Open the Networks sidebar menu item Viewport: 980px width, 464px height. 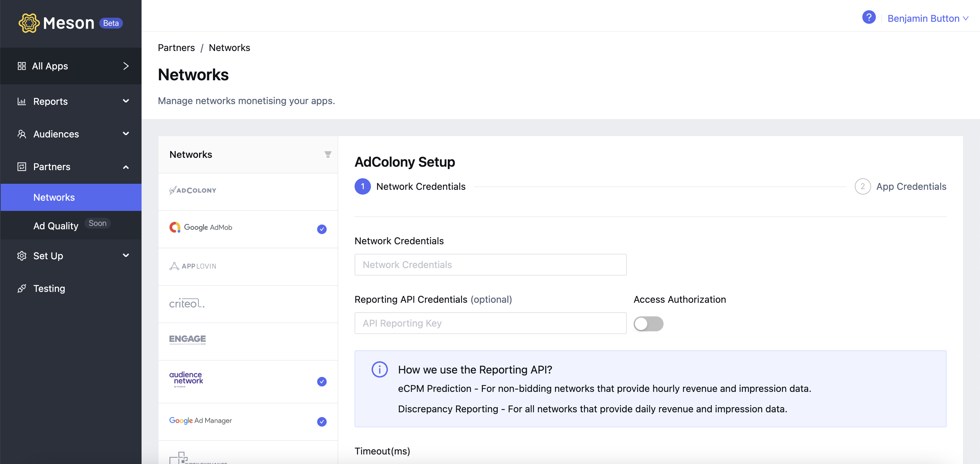[x=71, y=197]
